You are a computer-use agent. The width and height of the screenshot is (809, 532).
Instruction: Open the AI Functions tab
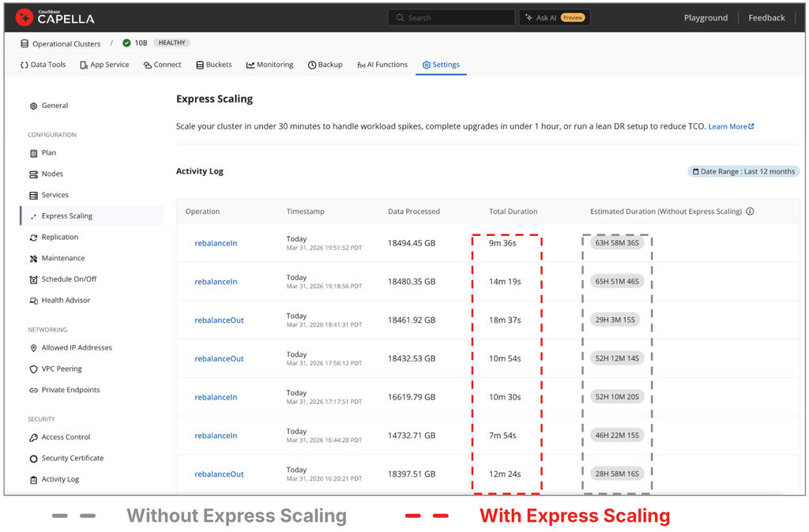[x=382, y=65]
